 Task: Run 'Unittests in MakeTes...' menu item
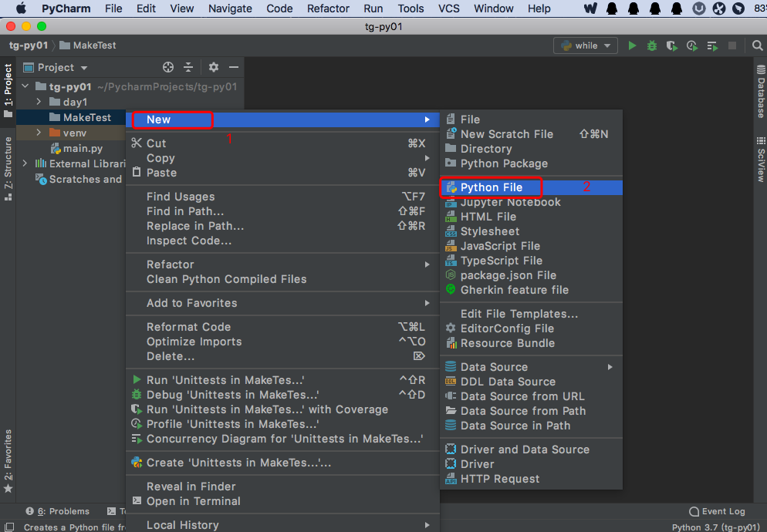282,380
